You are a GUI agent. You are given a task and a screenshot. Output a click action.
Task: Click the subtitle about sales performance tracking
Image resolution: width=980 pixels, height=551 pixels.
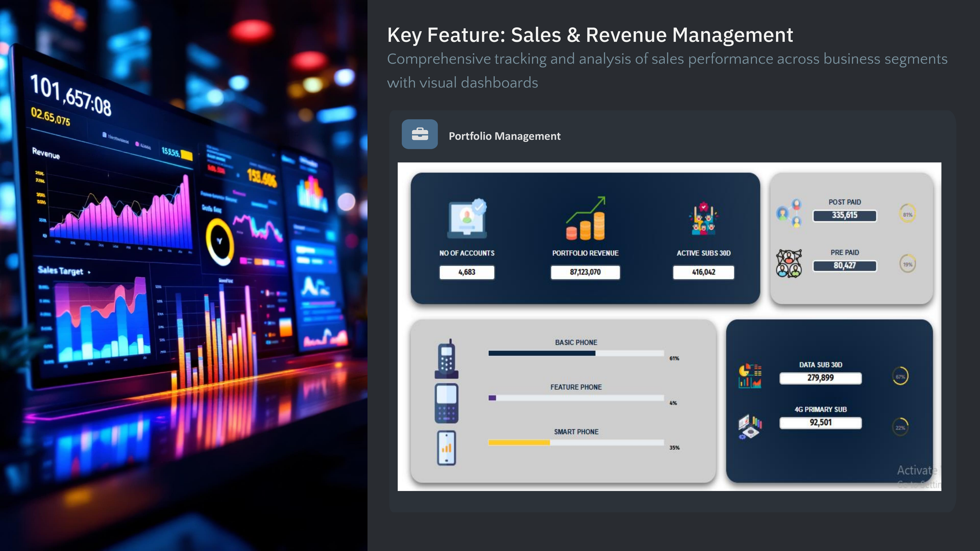tap(667, 71)
